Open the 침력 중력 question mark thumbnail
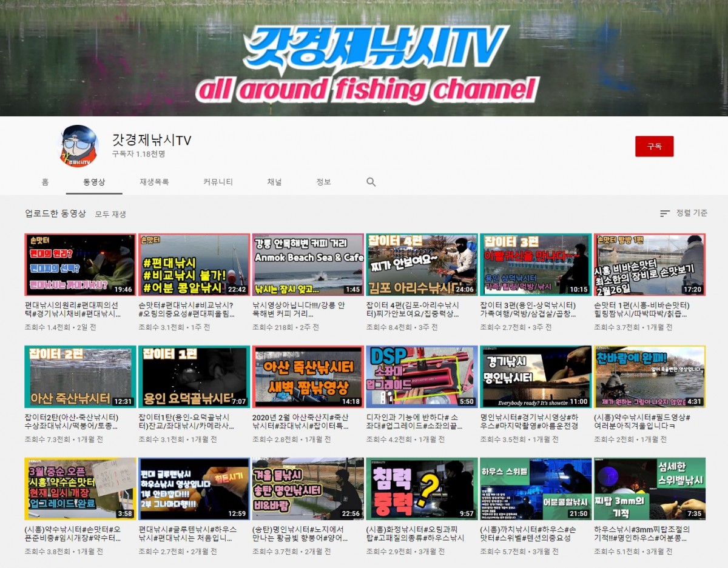This screenshot has width=728, height=568. click(422, 489)
